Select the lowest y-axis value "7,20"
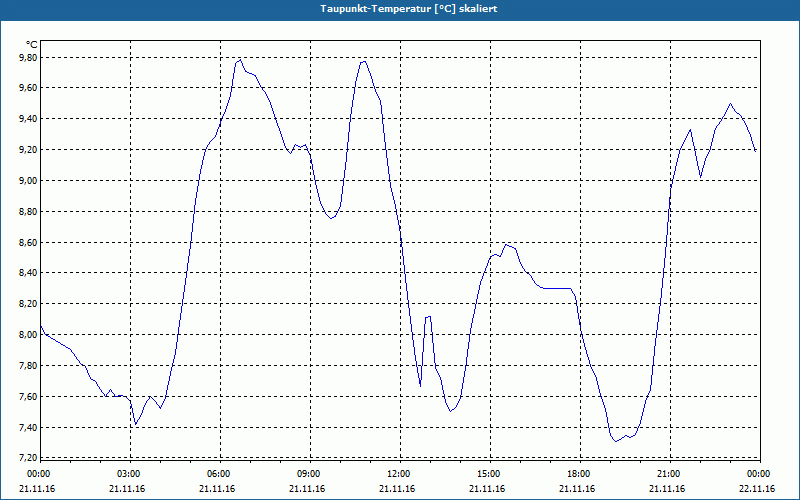 click(28, 457)
